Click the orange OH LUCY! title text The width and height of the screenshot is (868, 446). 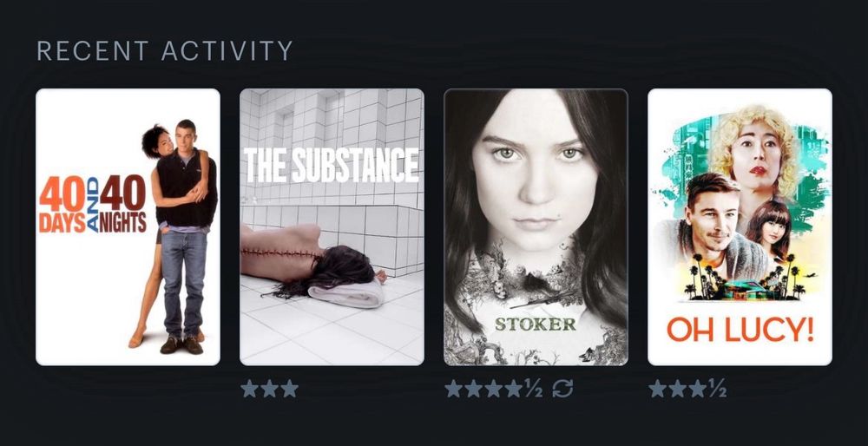coord(740,330)
